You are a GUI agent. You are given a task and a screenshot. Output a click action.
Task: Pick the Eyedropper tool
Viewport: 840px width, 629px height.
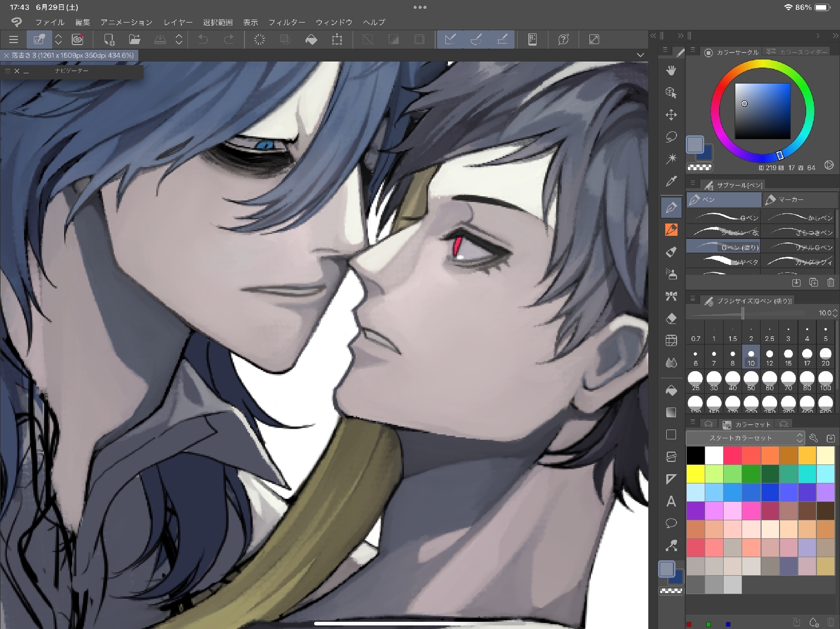[x=671, y=181]
